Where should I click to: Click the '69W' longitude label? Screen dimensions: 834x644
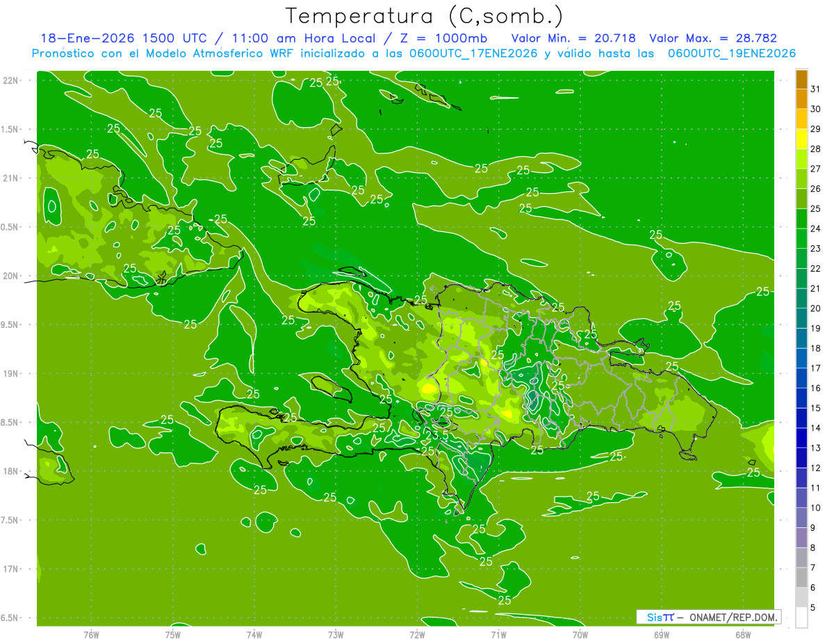(x=662, y=634)
